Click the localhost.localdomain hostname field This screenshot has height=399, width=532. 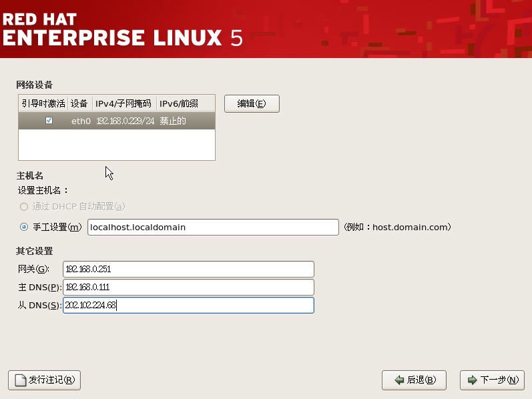(213, 228)
